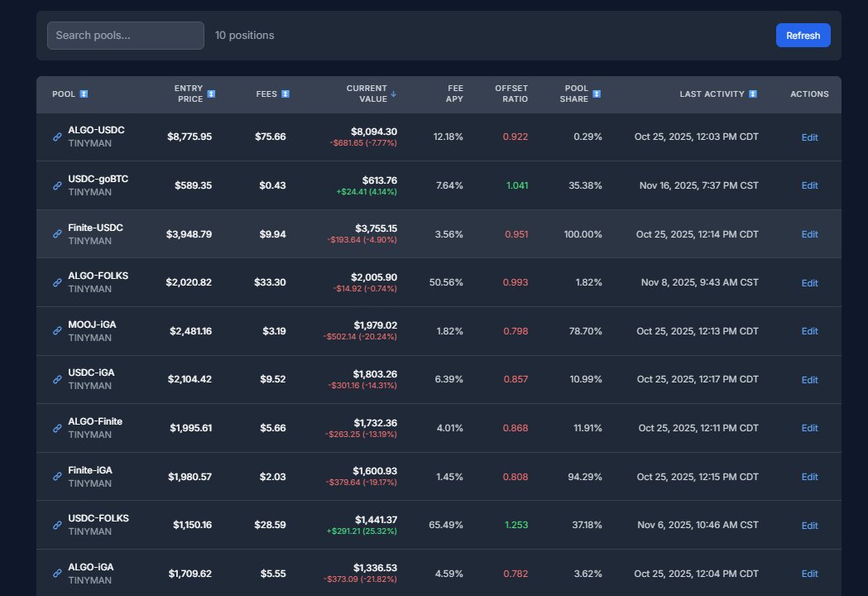Edit the USDC-iGA position
Screen dimensions: 868x596
click(809, 380)
